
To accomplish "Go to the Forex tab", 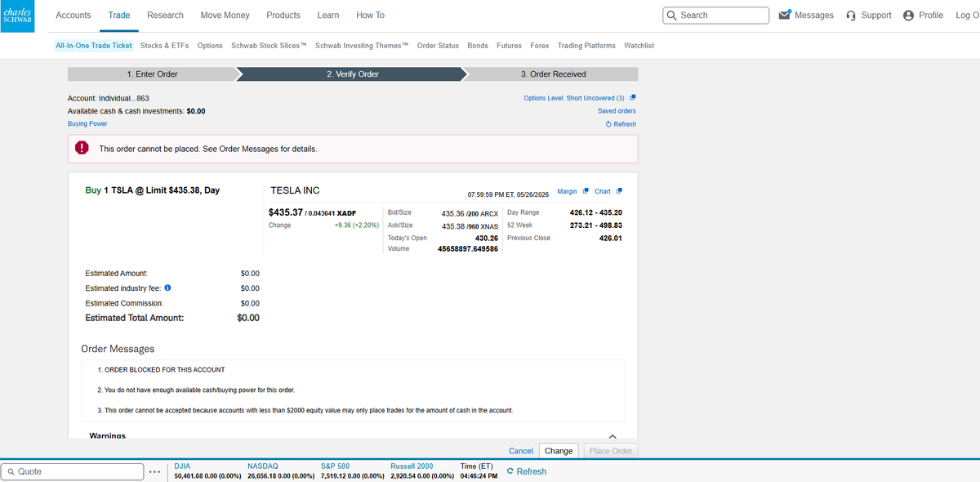I will (540, 46).
